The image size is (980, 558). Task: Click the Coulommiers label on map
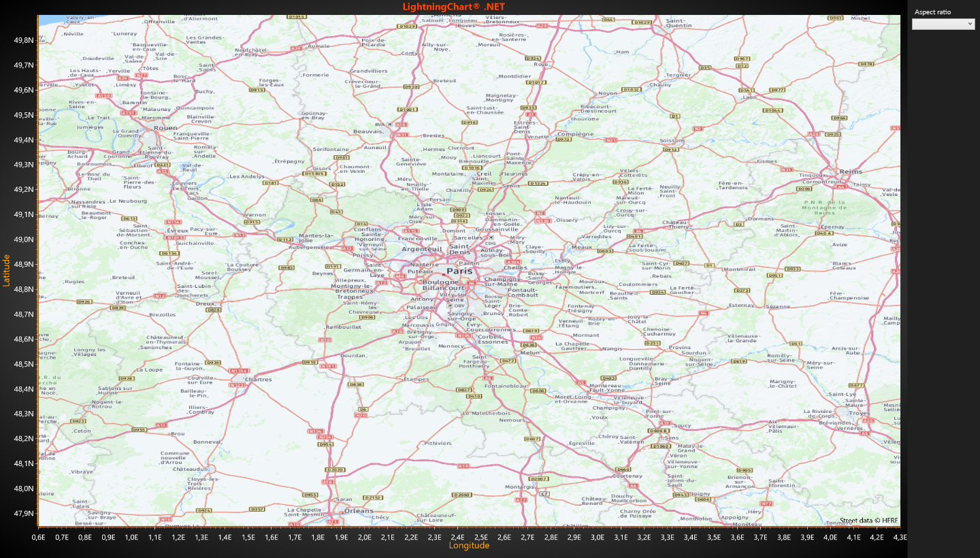pos(638,284)
